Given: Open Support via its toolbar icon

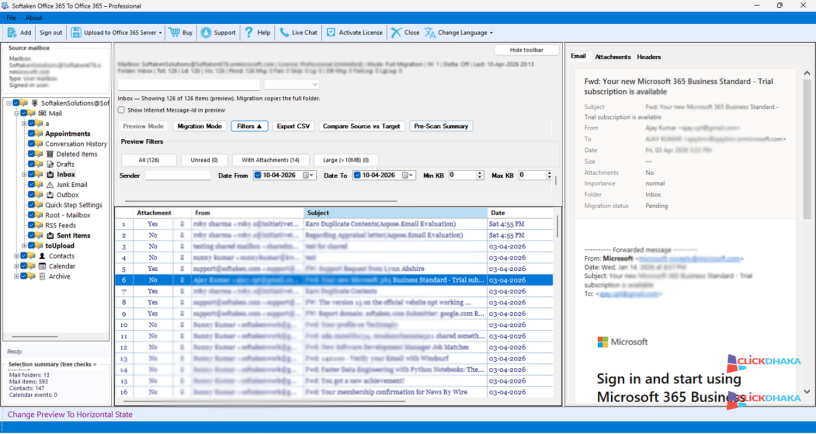Looking at the screenshot, I should (206, 32).
